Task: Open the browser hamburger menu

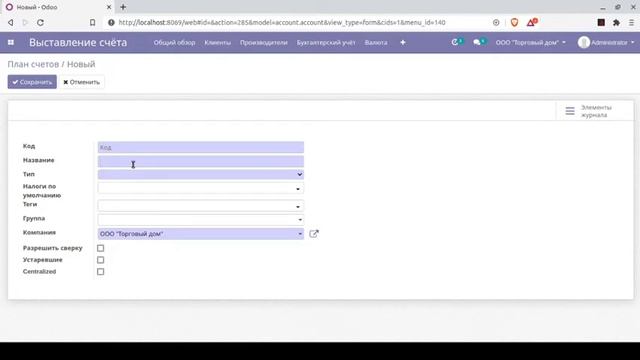Action: pyautogui.click(x=631, y=22)
